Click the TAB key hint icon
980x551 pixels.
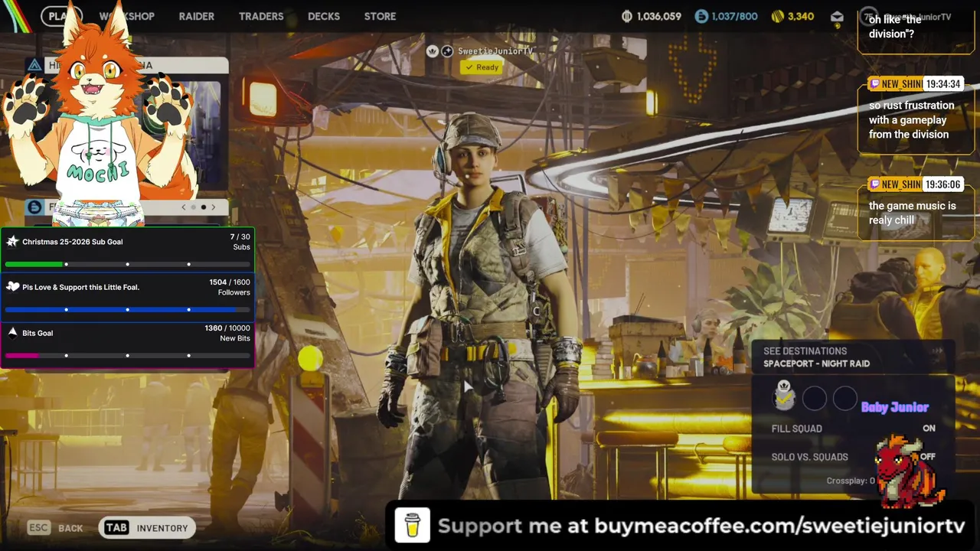(116, 527)
